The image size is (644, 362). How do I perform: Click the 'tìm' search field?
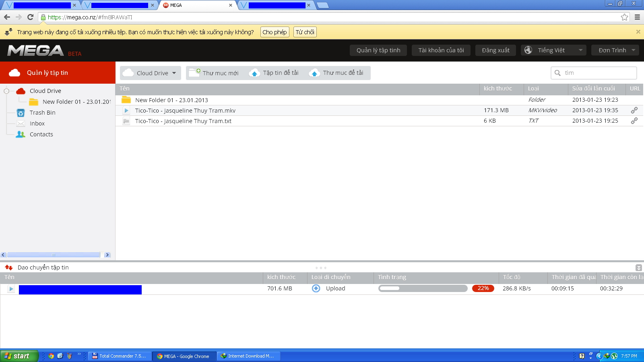(x=598, y=73)
